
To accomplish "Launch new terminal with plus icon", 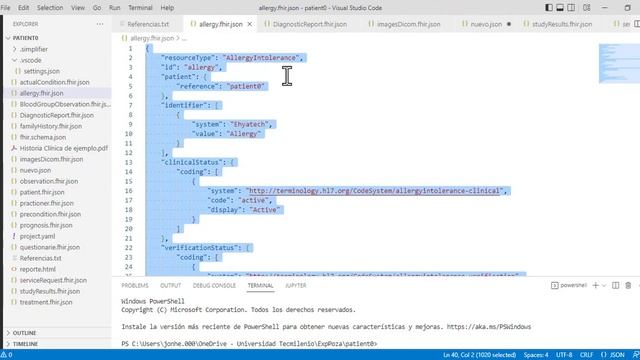I will pyautogui.click(x=596, y=285).
